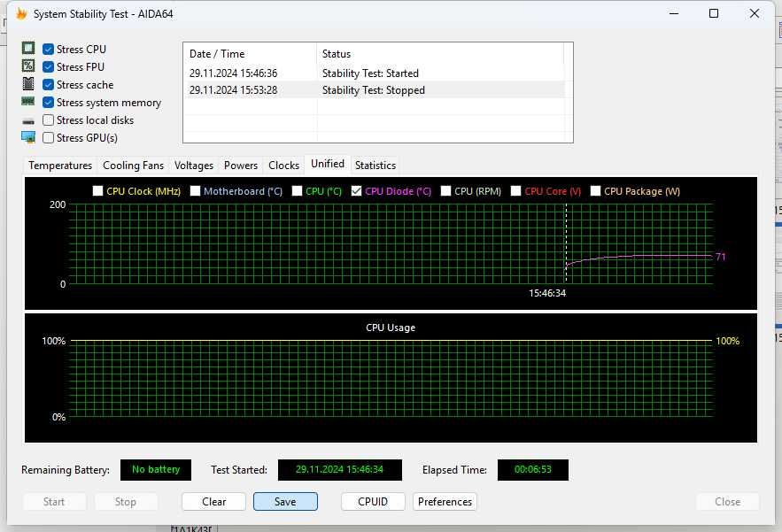Click the Clear button
This screenshot has width=782, height=532.
click(214, 502)
